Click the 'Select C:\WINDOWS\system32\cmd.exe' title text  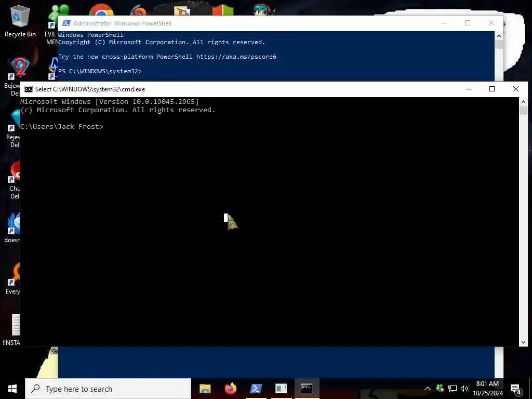(90, 89)
